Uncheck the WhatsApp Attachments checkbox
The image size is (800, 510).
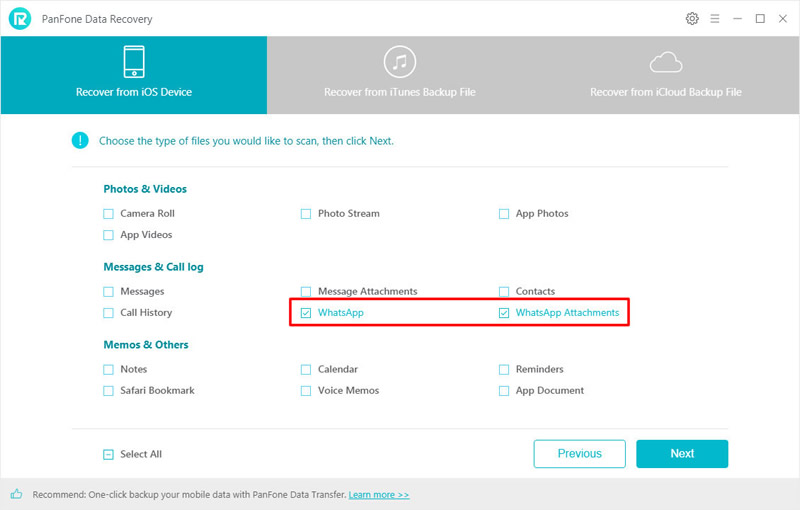504,313
